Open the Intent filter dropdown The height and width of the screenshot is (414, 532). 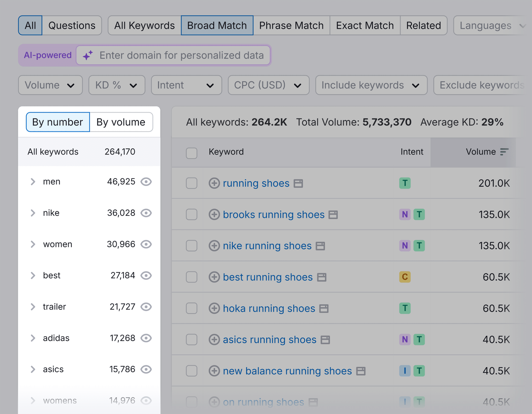187,85
